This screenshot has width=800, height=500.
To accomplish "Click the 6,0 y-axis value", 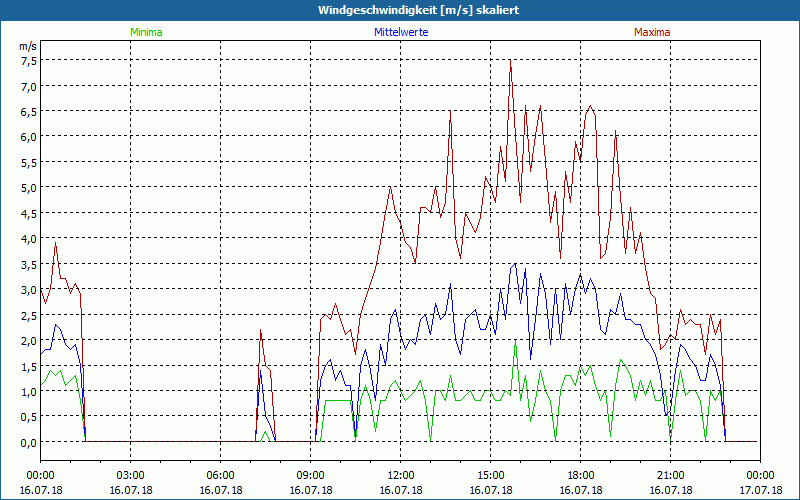I will (x=29, y=137).
